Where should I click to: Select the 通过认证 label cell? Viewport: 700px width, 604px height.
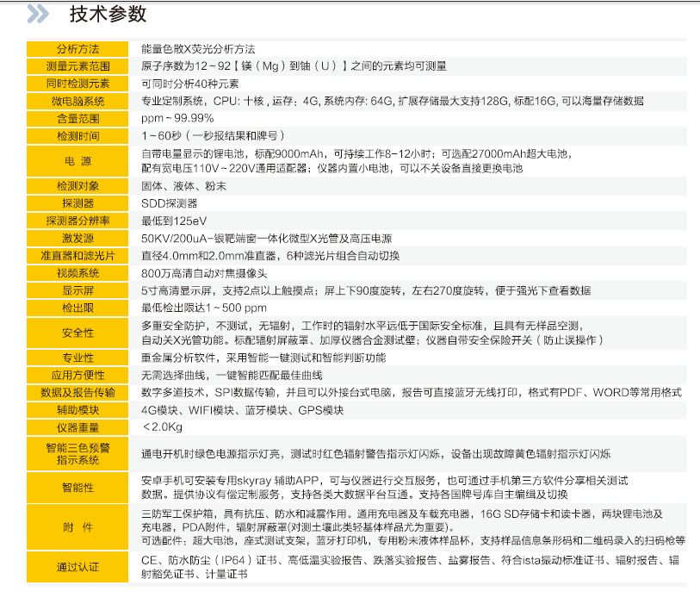[x=78, y=566]
